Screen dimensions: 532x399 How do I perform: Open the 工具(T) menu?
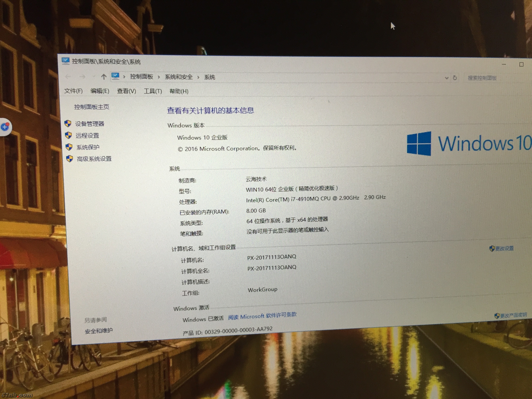(x=153, y=91)
